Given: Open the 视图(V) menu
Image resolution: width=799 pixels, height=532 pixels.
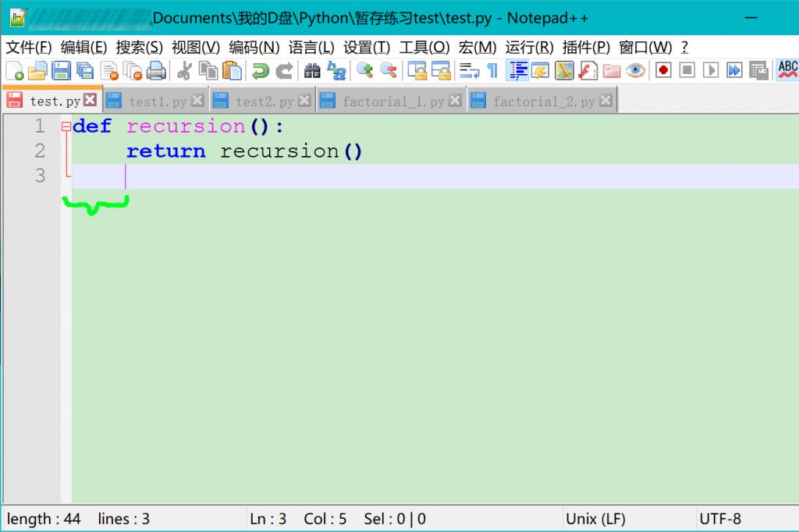Looking at the screenshot, I should coord(196,48).
